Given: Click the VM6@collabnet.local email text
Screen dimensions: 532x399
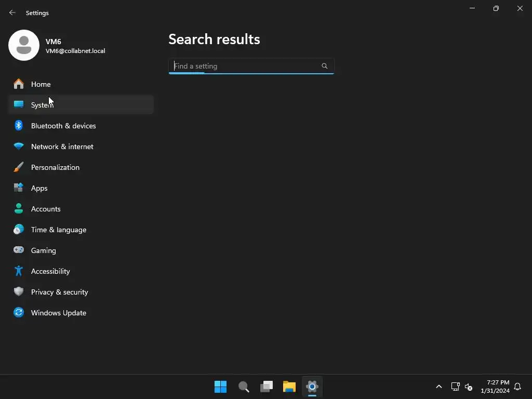Looking at the screenshot, I should pyautogui.click(x=75, y=51).
